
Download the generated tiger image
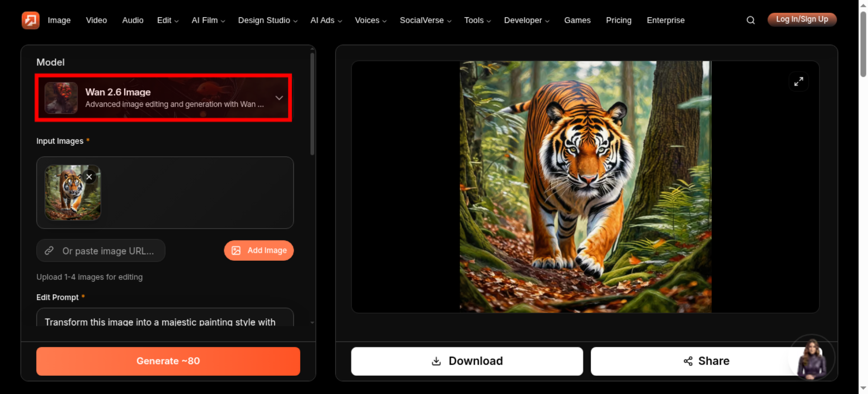click(467, 361)
